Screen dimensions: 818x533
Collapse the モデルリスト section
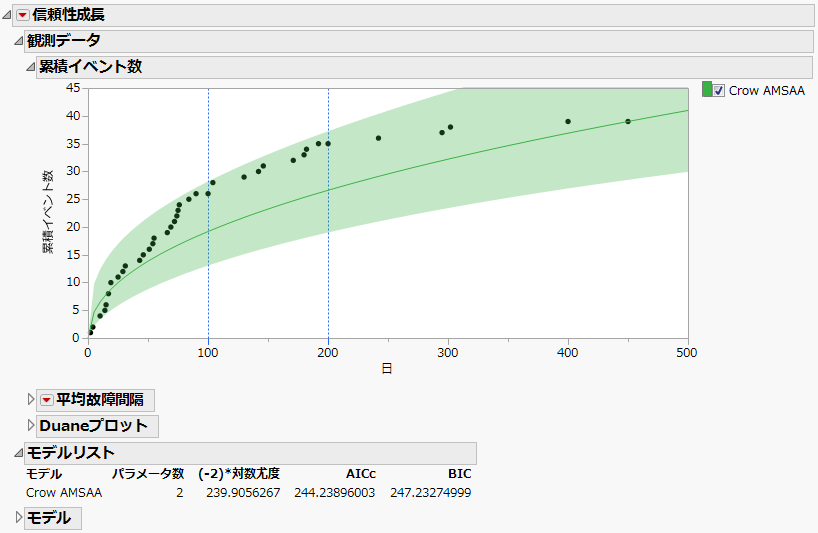coord(19,453)
